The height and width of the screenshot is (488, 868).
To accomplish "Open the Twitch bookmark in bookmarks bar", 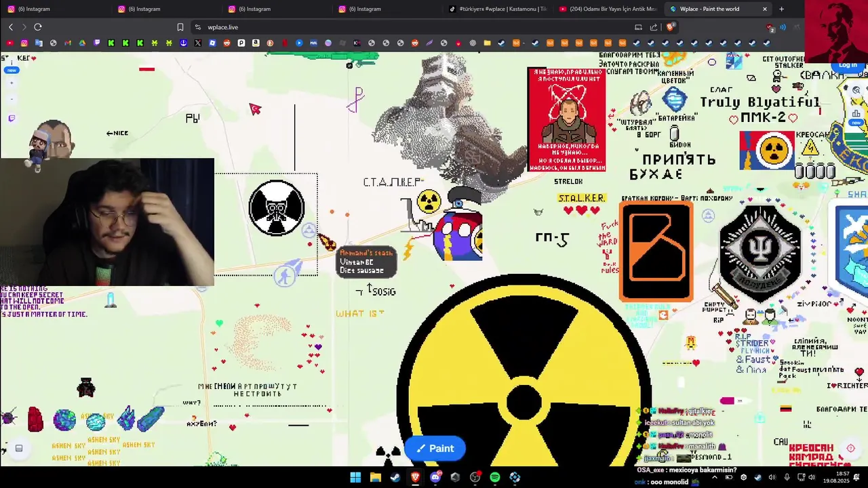I will point(97,43).
